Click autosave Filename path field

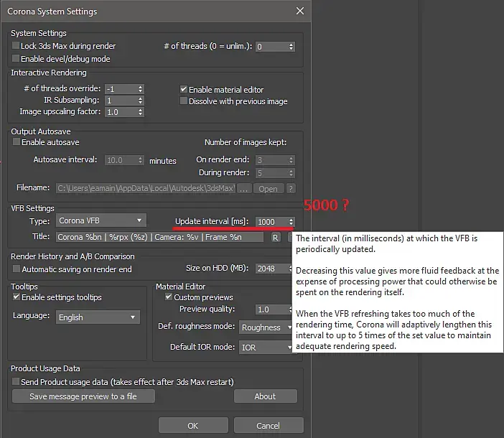click(146, 188)
